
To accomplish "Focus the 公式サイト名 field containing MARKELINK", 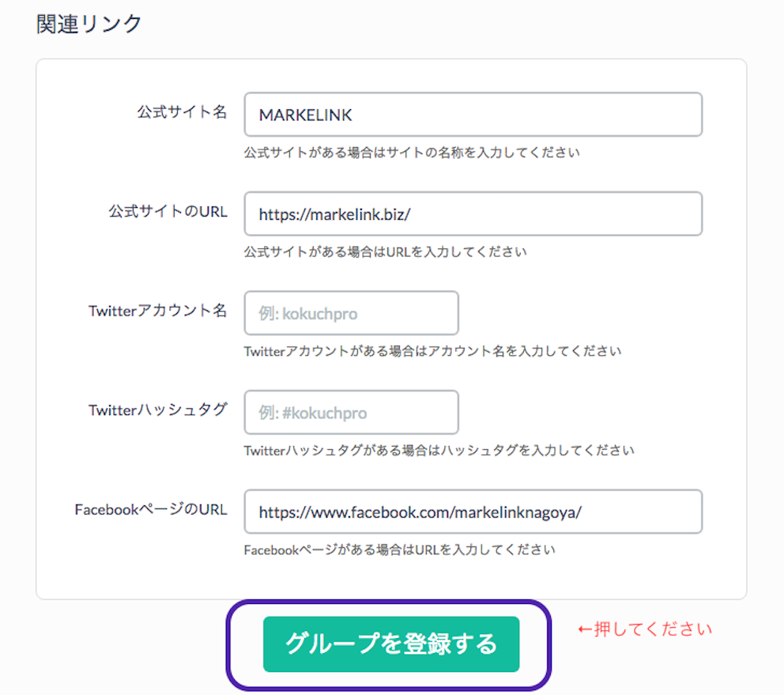I will pyautogui.click(x=473, y=115).
